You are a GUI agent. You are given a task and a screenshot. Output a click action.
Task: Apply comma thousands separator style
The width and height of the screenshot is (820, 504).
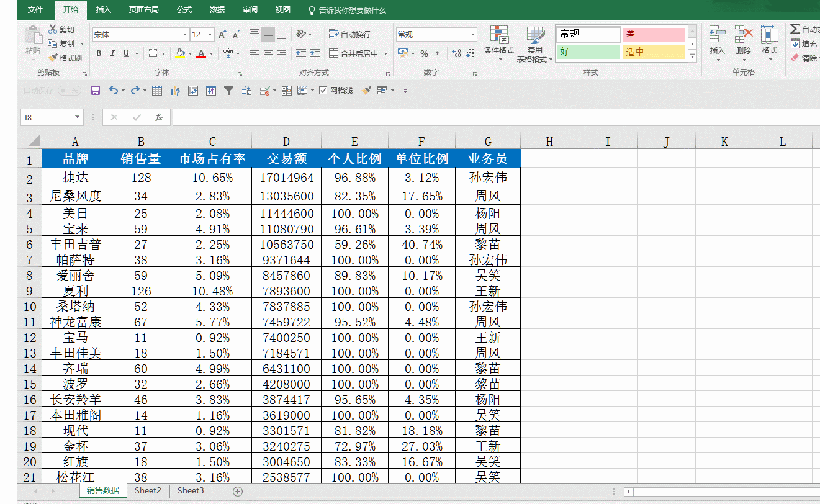[x=438, y=54]
